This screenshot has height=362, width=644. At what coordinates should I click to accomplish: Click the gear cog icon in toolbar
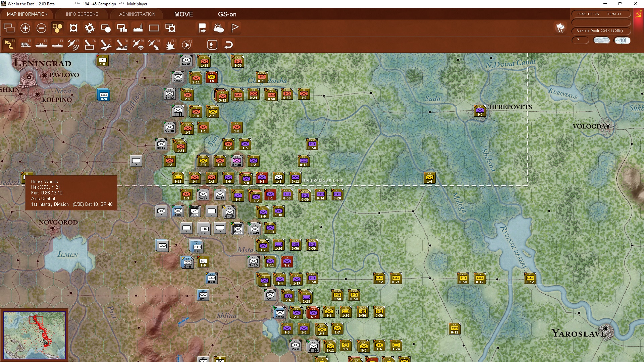[x=90, y=28]
